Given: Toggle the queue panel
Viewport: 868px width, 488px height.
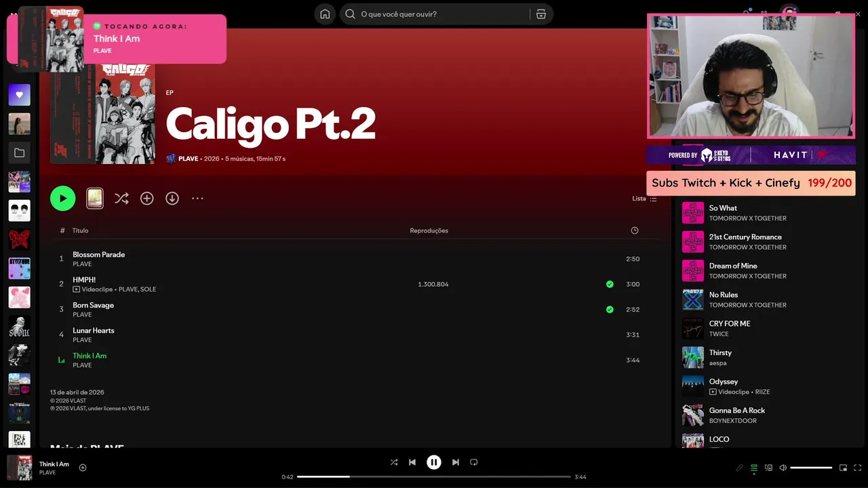Looking at the screenshot, I should coord(753,468).
